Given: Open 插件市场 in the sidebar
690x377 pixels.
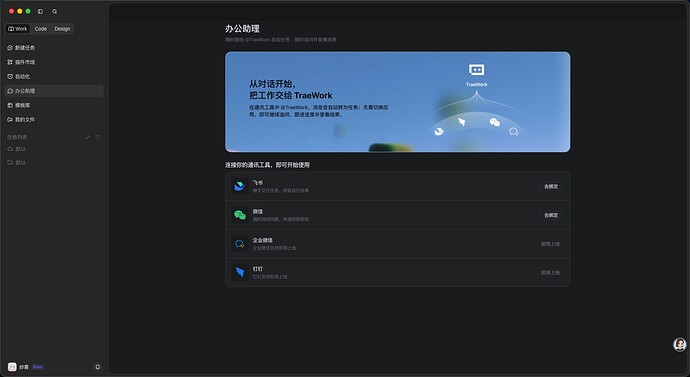Looking at the screenshot, I should pyautogui.click(x=54, y=62).
